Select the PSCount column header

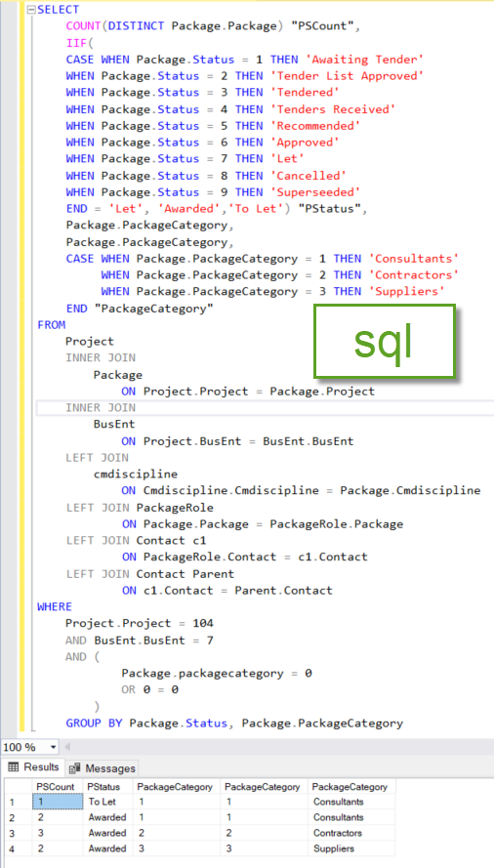tap(57, 787)
